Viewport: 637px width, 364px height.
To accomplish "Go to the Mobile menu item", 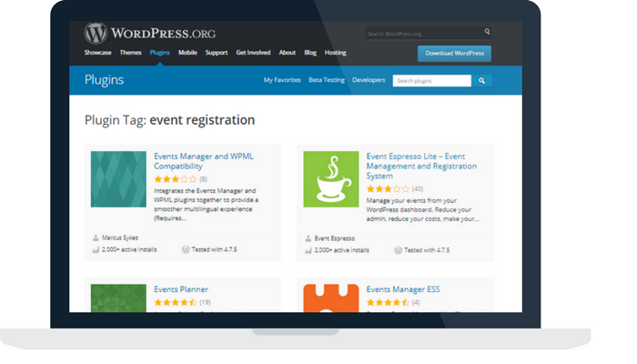I will point(187,53).
